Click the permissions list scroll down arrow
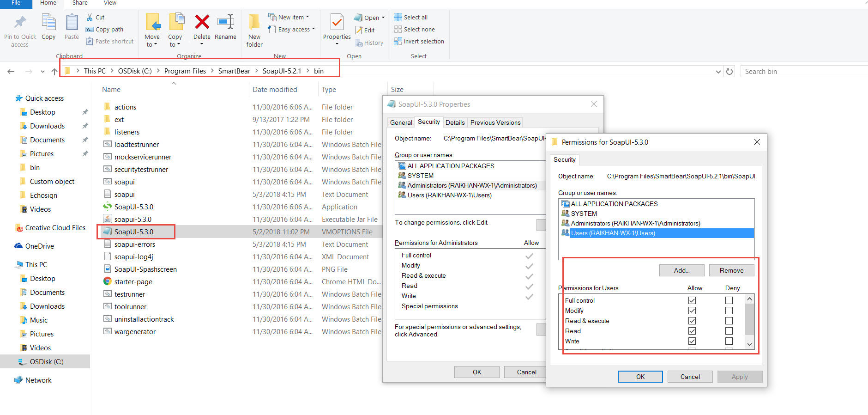 (x=749, y=344)
